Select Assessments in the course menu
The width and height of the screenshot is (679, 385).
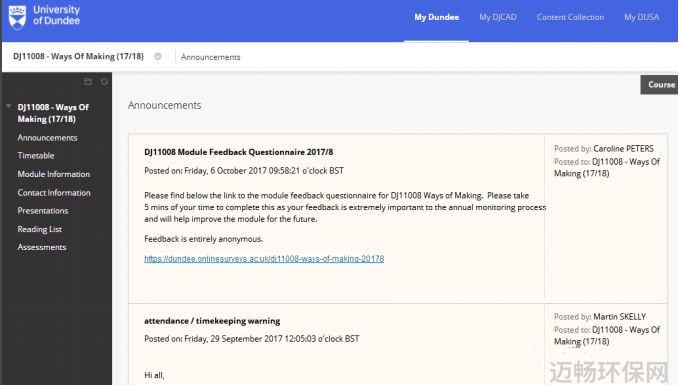pyautogui.click(x=42, y=247)
